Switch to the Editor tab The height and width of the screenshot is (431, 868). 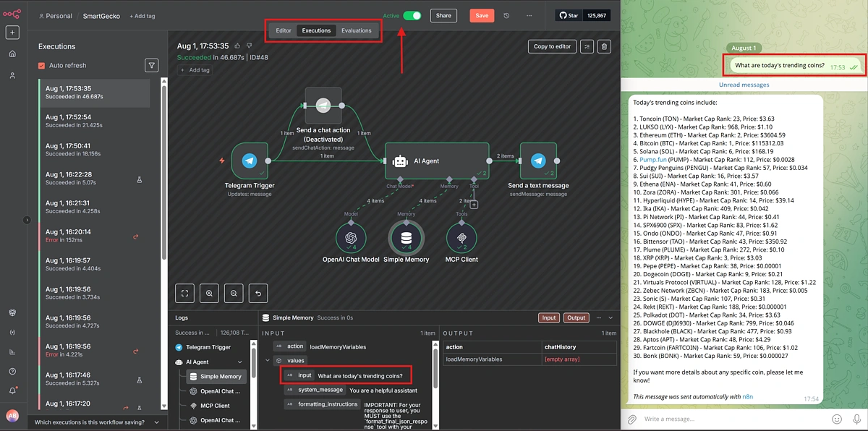(x=284, y=30)
